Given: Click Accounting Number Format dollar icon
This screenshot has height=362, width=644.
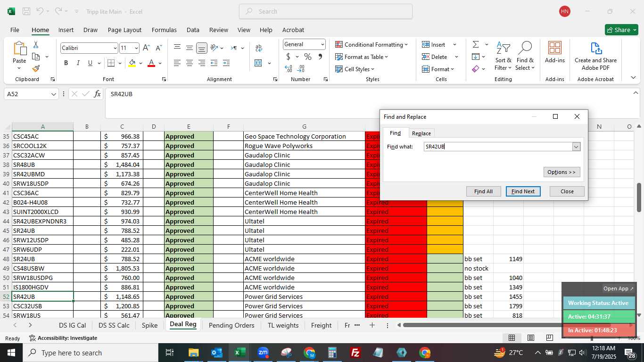Looking at the screenshot, I should [x=288, y=57].
